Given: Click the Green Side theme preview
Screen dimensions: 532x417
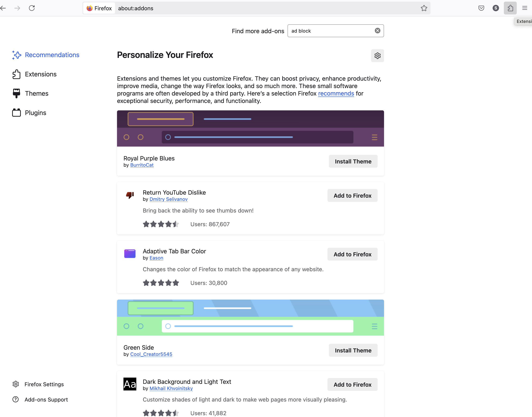Looking at the screenshot, I should coord(250,317).
